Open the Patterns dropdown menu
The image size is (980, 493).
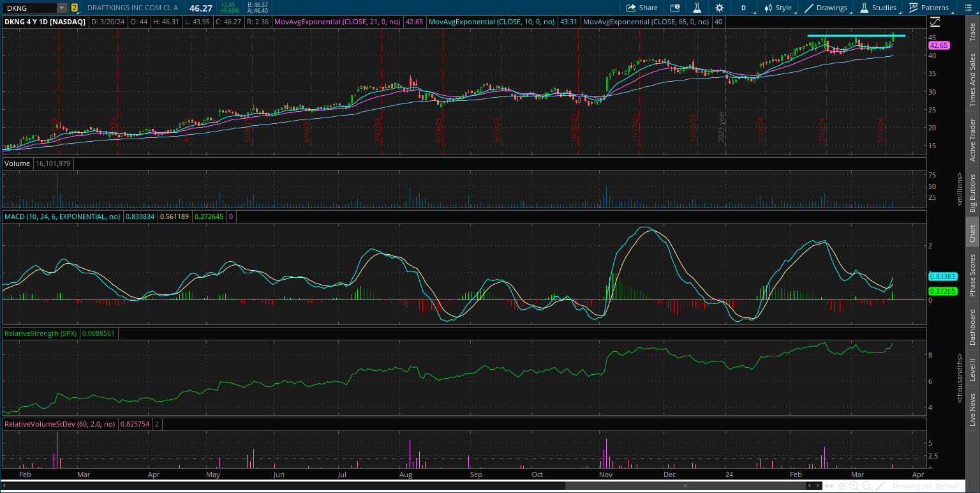tap(930, 8)
